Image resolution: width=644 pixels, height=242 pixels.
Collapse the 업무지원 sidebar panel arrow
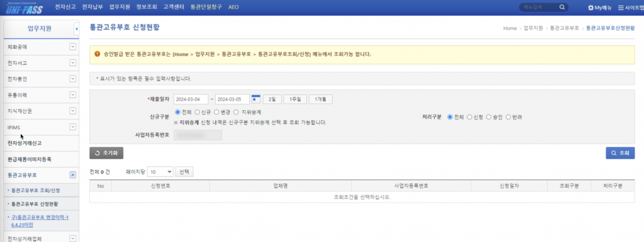pyautogui.click(x=76, y=29)
